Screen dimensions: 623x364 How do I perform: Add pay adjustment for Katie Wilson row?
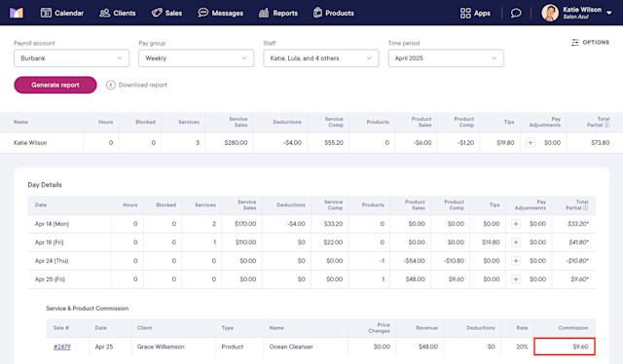pyautogui.click(x=531, y=143)
